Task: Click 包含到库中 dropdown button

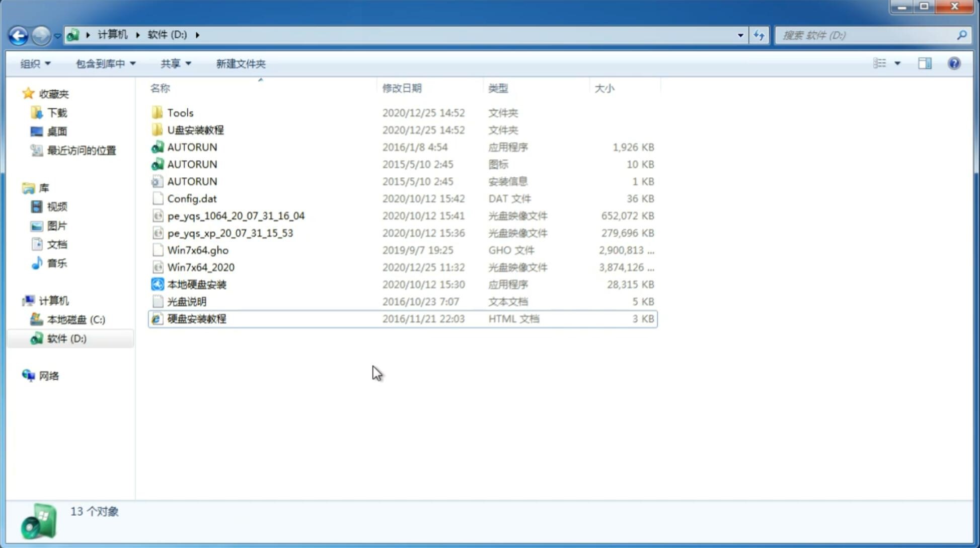Action: point(104,62)
